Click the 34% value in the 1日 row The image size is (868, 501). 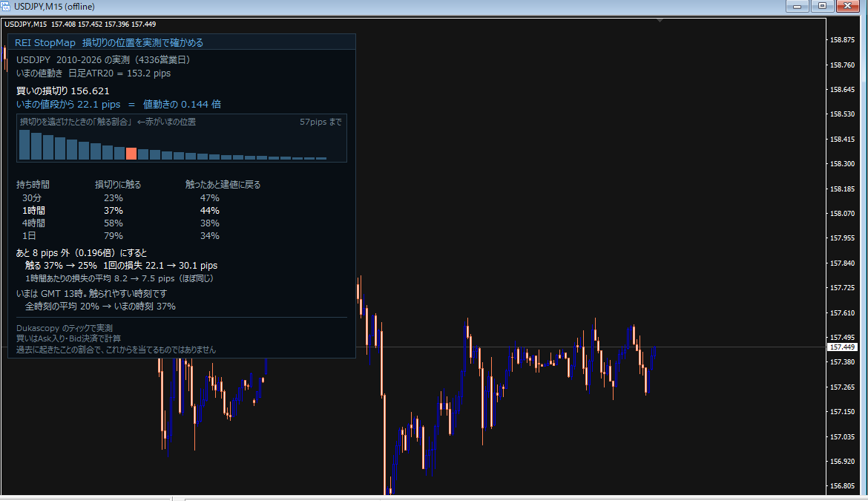(210, 236)
